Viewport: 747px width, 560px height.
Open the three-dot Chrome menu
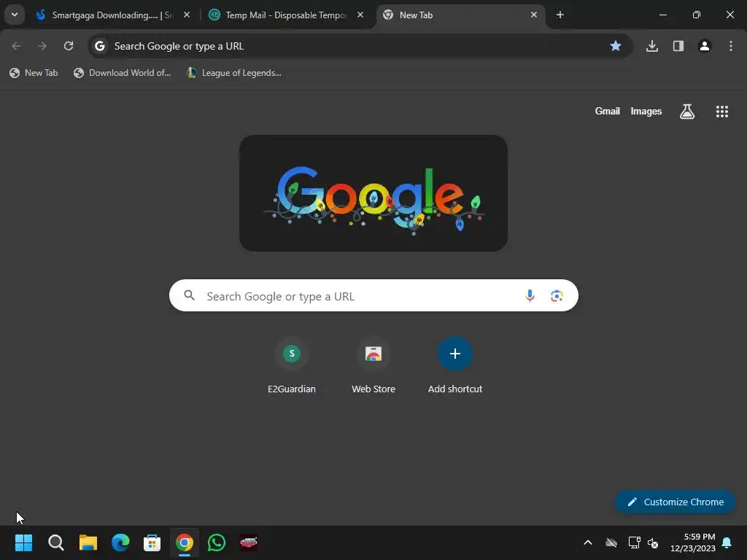(x=730, y=46)
